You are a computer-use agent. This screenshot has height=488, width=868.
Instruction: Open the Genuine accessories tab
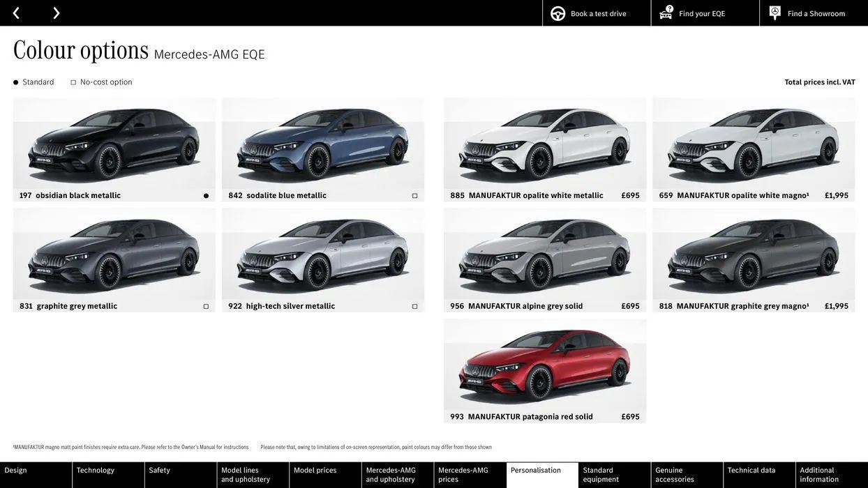click(687, 475)
